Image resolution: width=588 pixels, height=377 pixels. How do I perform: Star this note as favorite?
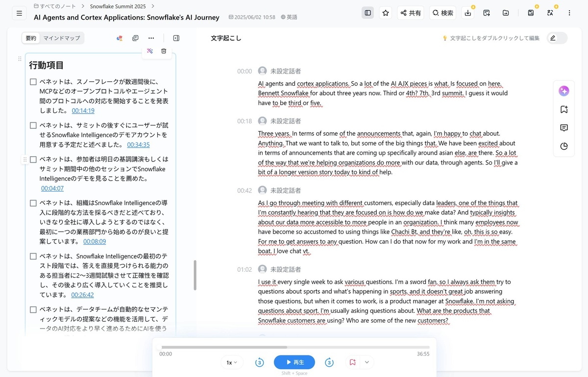click(x=386, y=13)
